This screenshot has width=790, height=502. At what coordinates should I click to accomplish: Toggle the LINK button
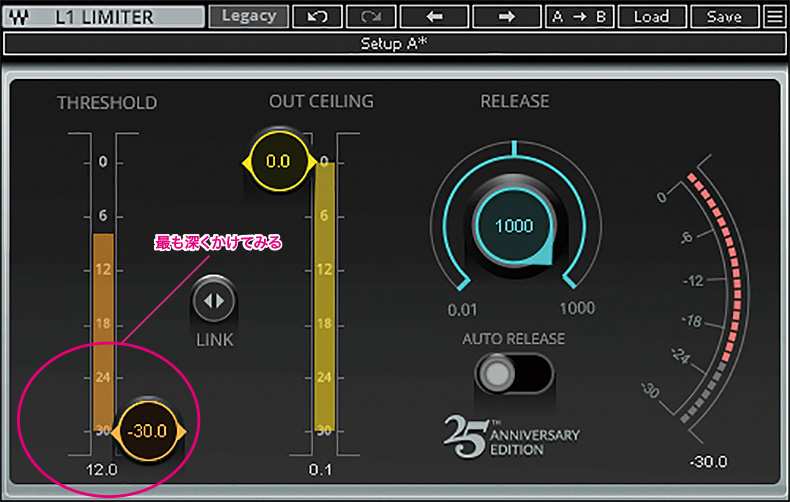[214, 301]
